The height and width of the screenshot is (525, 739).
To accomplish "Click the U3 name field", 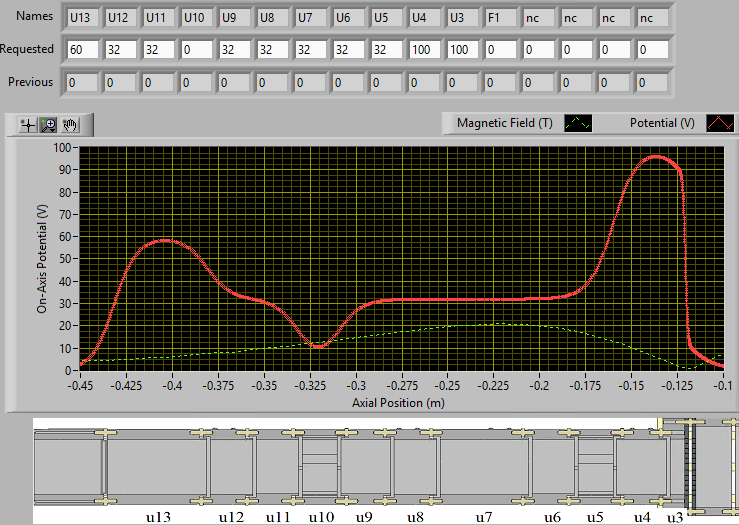I will 463,18.
